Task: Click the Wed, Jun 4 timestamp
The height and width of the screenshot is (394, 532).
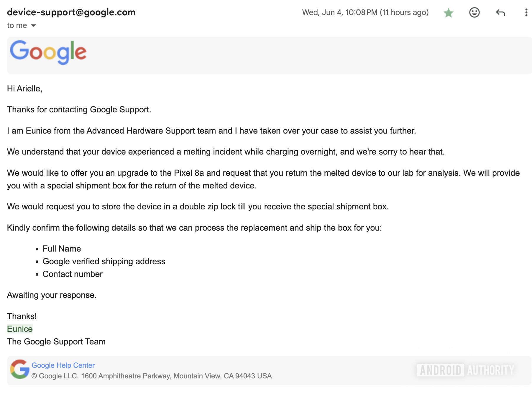Action: pos(365,12)
